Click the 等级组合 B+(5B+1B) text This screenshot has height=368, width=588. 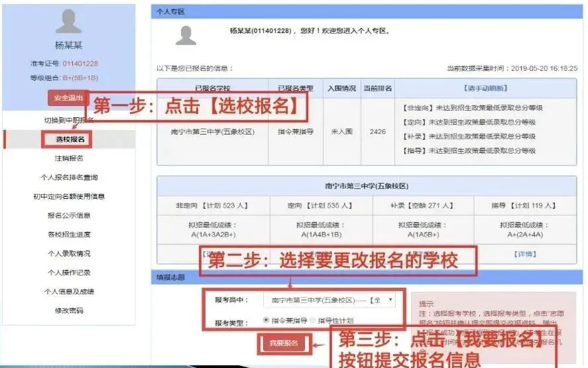click(x=64, y=78)
